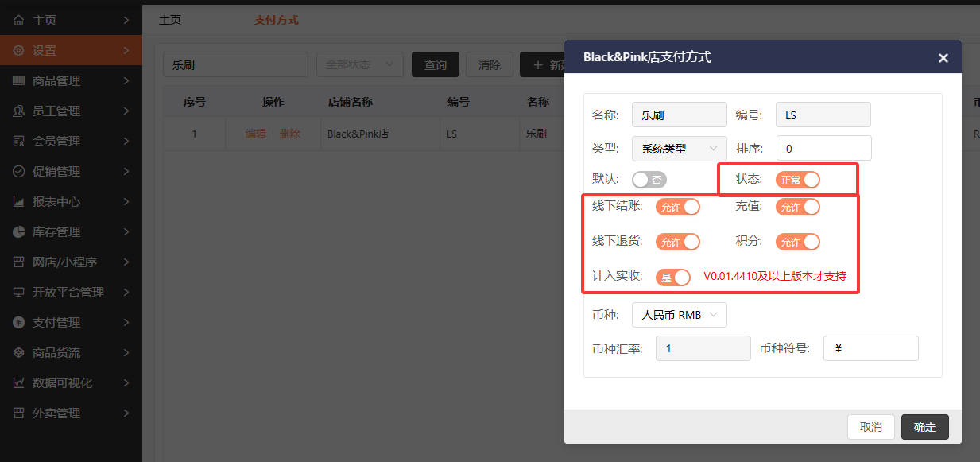Toggle the 默认 switch on

[x=649, y=180]
